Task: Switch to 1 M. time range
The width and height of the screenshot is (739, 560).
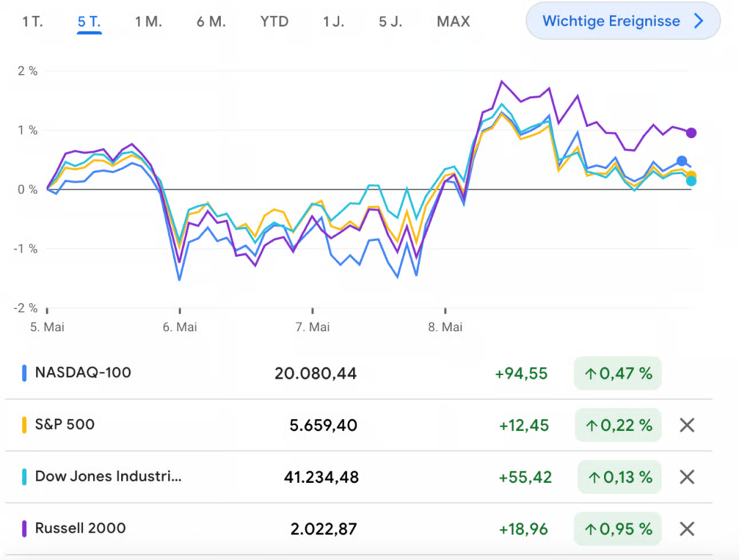Action: 148,22
